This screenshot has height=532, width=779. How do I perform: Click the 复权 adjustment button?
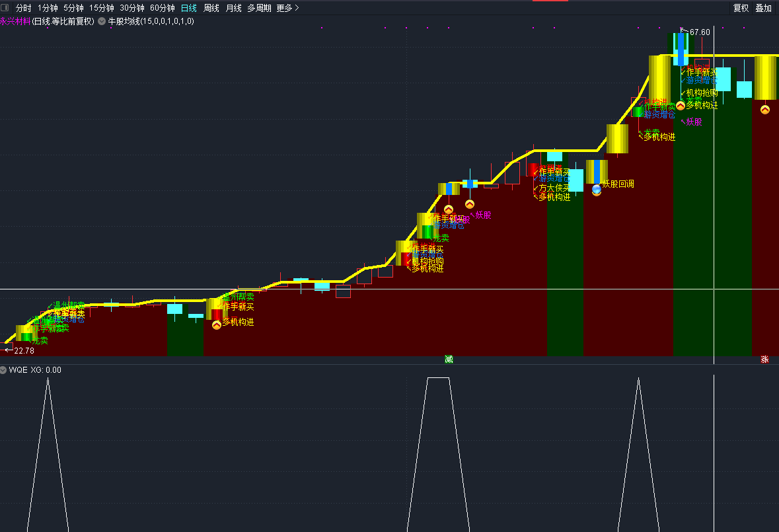tap(741, 8)
